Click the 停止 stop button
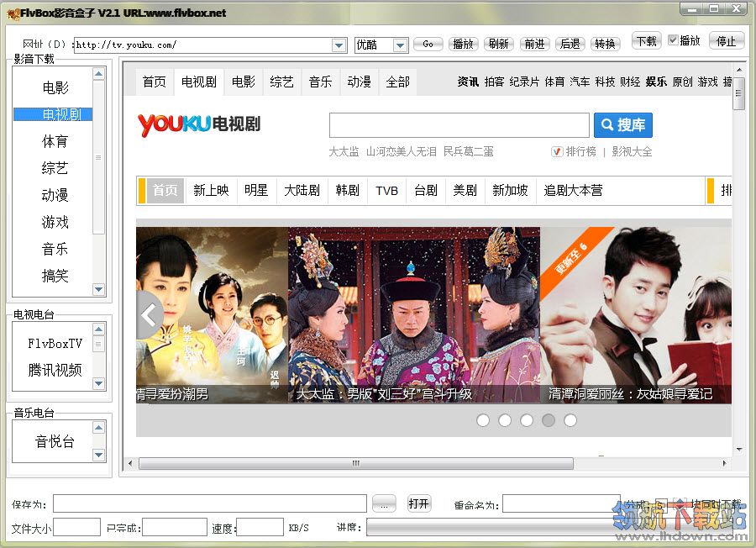This screenshot has height=548, width=756. tap(726, 41)
